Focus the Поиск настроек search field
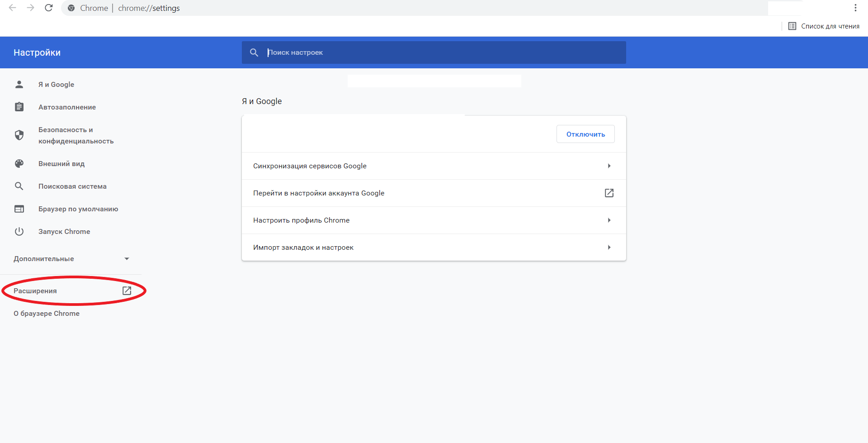Screen dimensions: 868x443 click(434, 52)
